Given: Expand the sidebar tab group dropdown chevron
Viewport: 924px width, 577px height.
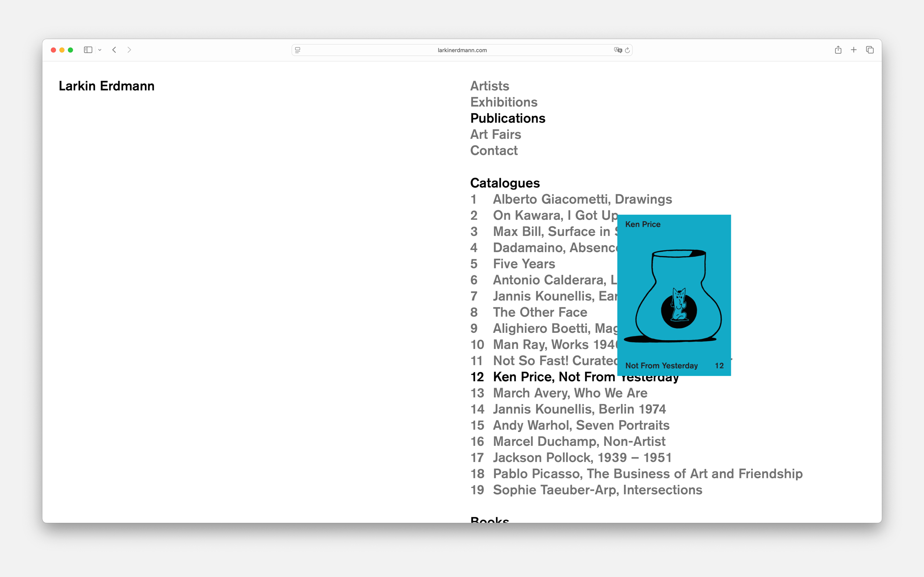Looking at the screenshot, I should [x=100, y=50].
